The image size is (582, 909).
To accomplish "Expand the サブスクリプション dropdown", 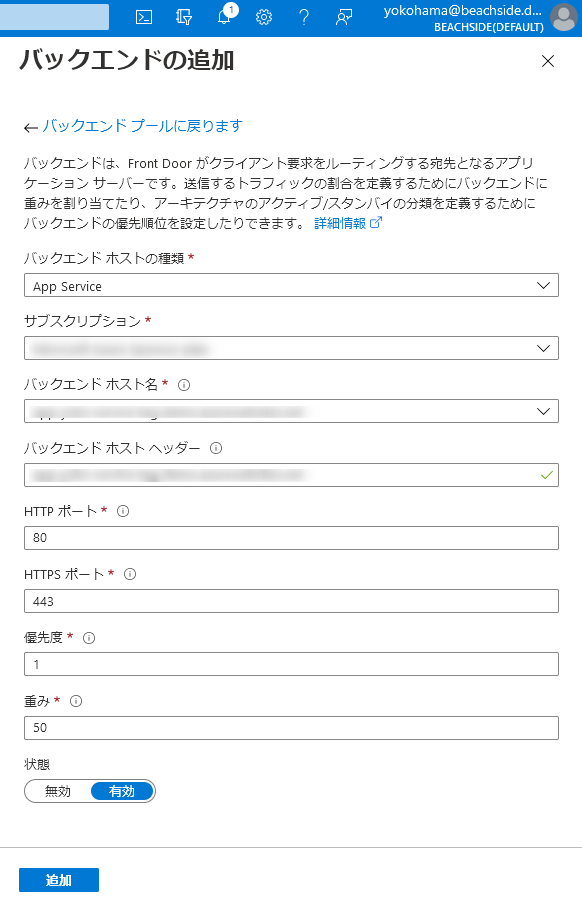I will [x=291, y=347].
